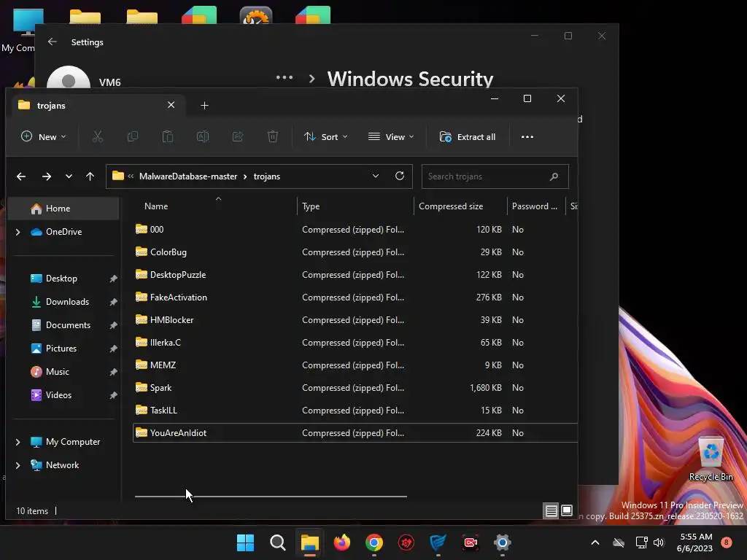
Task: Expand OneDrive in navigation pane
Action: pyautogui.click(x=18, y=232)
